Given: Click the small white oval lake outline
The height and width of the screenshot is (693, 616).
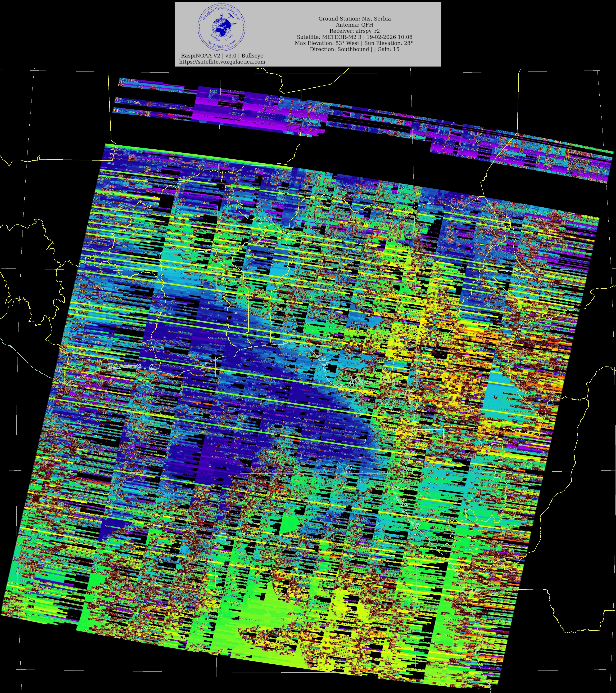Looking at the screenshot, I should [x=348, y=469].
